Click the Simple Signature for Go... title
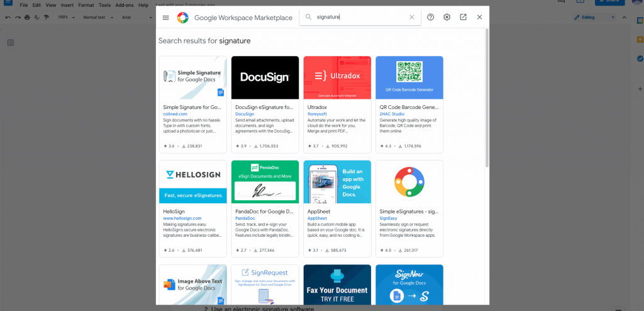This screenshot has width=644, height=311. pyautogui.click(x=192, y=107)
